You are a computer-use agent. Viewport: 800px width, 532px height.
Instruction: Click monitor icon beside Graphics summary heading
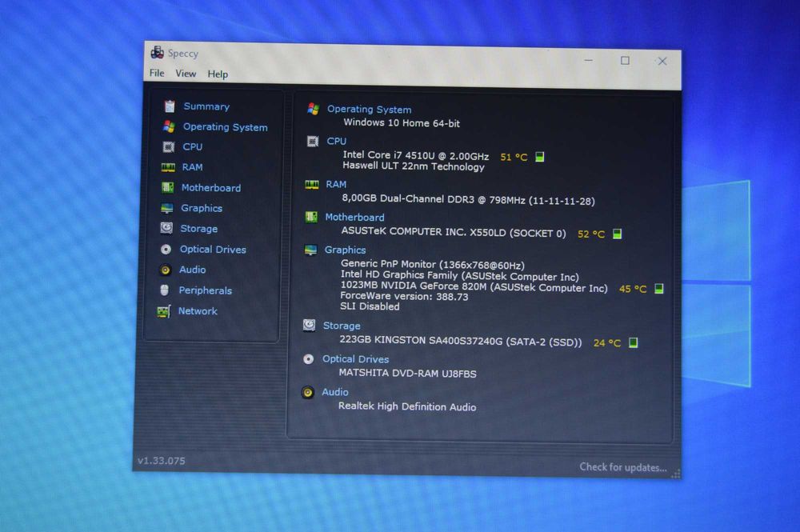(310, 250)
